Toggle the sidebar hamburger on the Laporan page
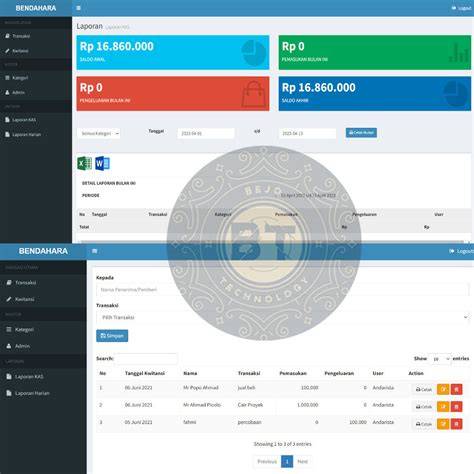474x474 pixels. point(78,8)
